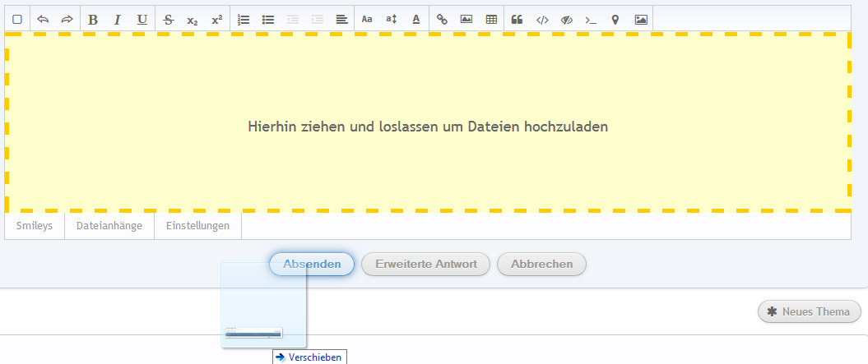
Task: Click the undo arrow icon
Action: point(43,19)
